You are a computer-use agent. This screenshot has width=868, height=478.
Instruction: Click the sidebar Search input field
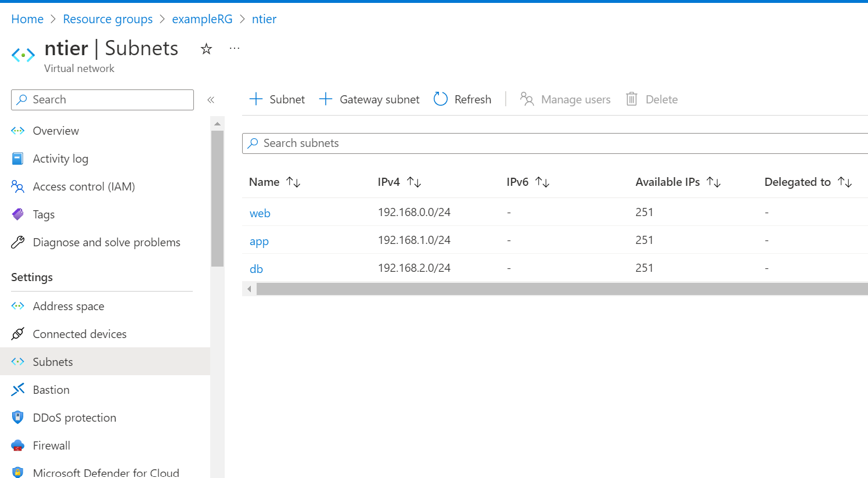(102, 100)
